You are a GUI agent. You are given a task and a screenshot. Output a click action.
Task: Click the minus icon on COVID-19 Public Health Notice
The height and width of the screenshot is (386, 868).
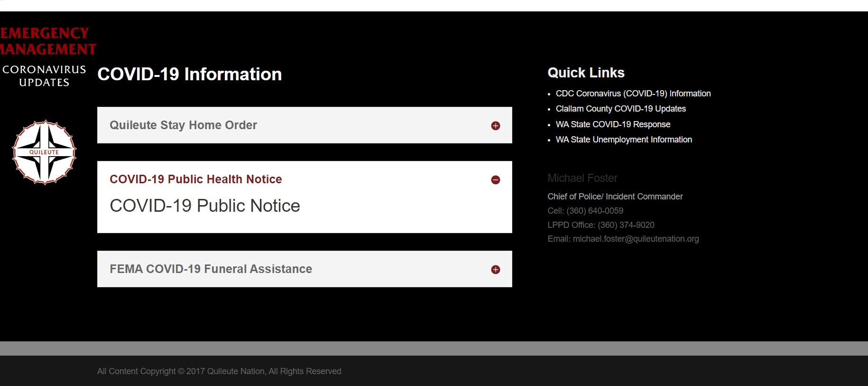(x=495, y=180)
